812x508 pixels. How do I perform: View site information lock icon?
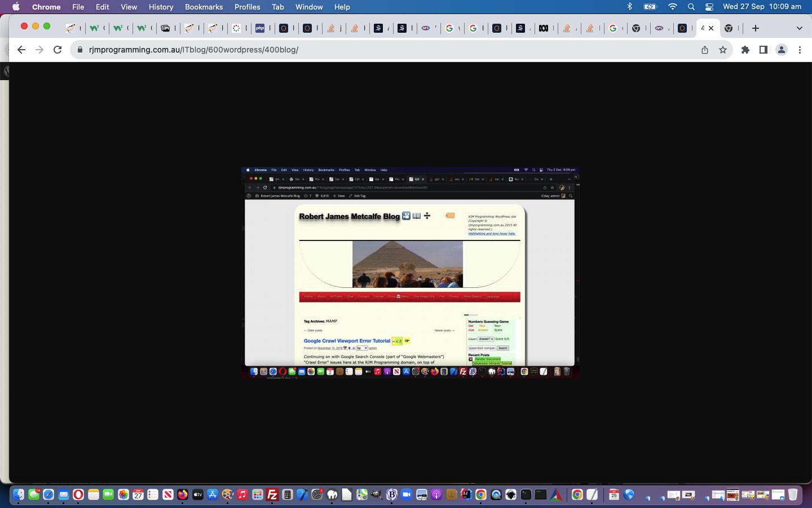[80, 50]
